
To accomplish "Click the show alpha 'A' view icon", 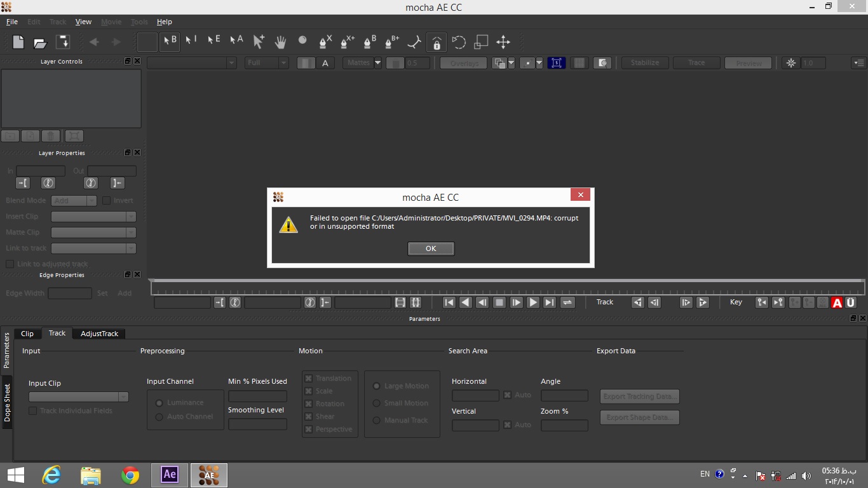I will 325,63.
